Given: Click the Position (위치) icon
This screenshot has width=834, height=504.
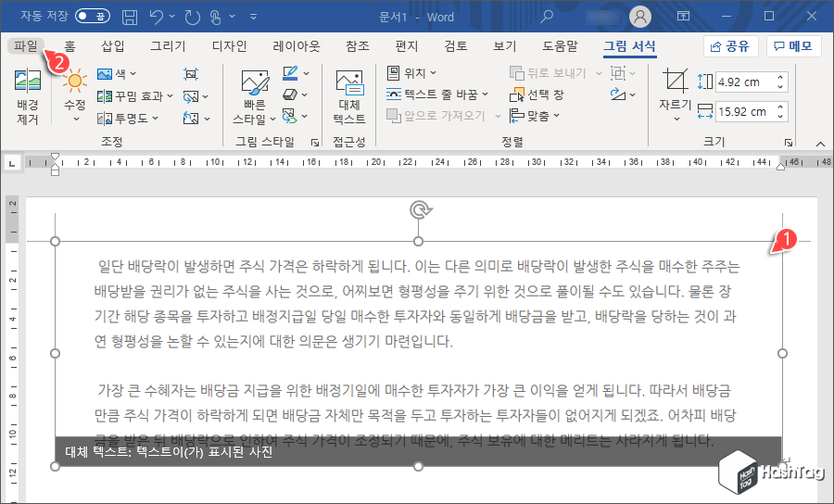Looking at the screenshot, I should [393, 73].
